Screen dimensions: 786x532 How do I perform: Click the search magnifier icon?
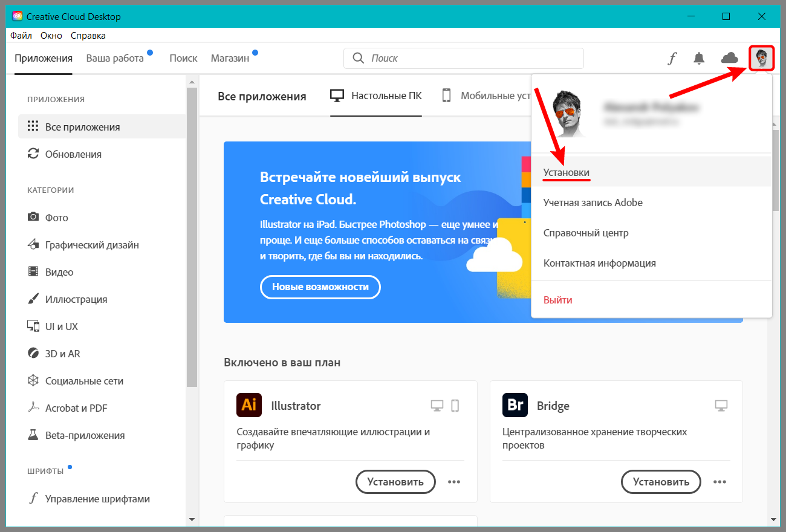tap(358, 58)
